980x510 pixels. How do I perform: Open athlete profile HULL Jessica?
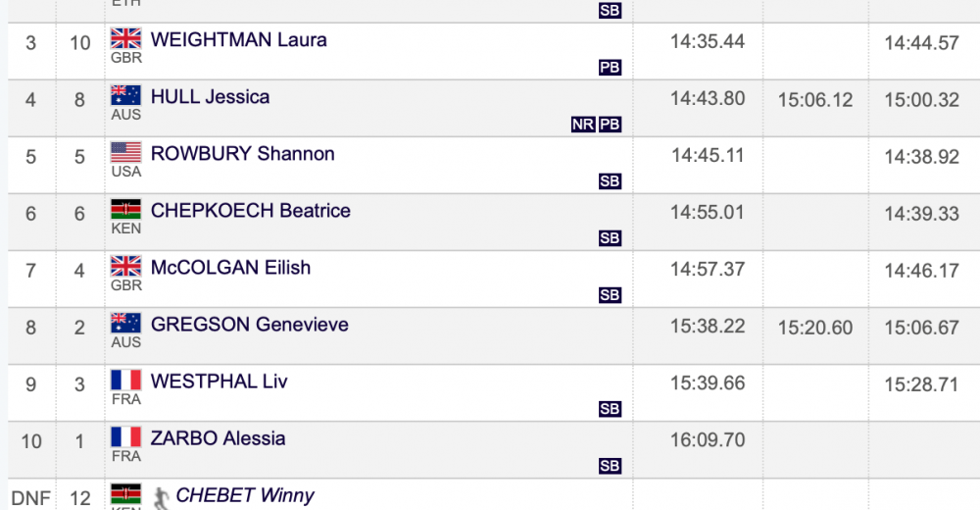[210, 97]
